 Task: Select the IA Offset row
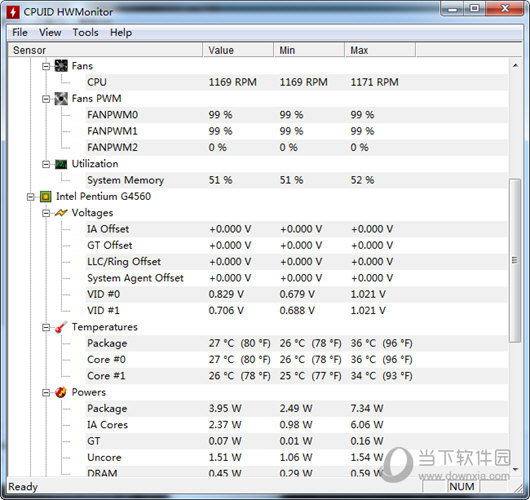click(297, 229)
